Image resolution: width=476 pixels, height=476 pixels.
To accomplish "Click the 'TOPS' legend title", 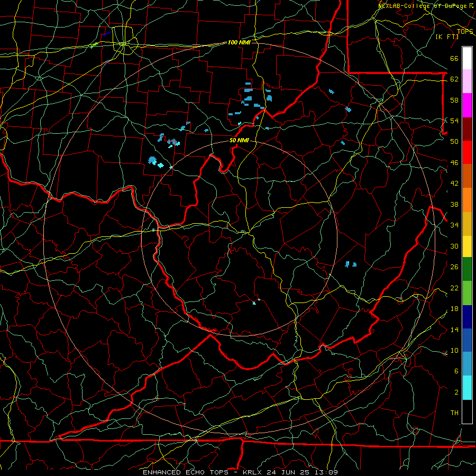I will point(465,32).
